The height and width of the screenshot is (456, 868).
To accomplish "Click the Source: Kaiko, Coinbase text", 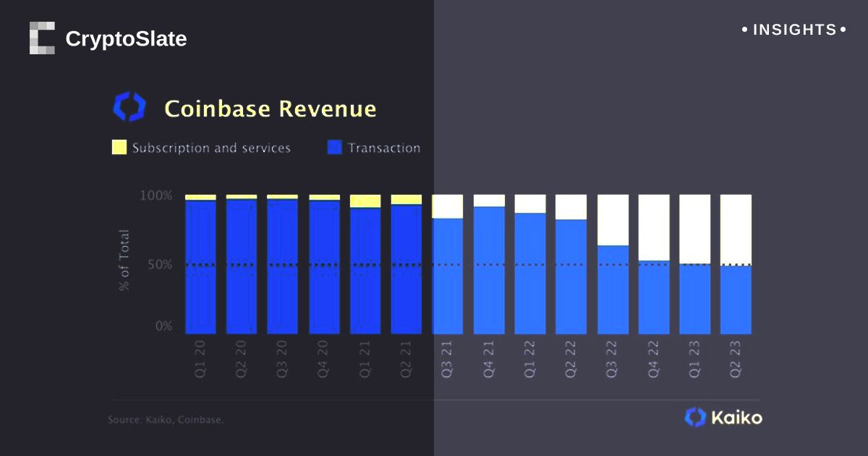I will click(x=166, y=420).
